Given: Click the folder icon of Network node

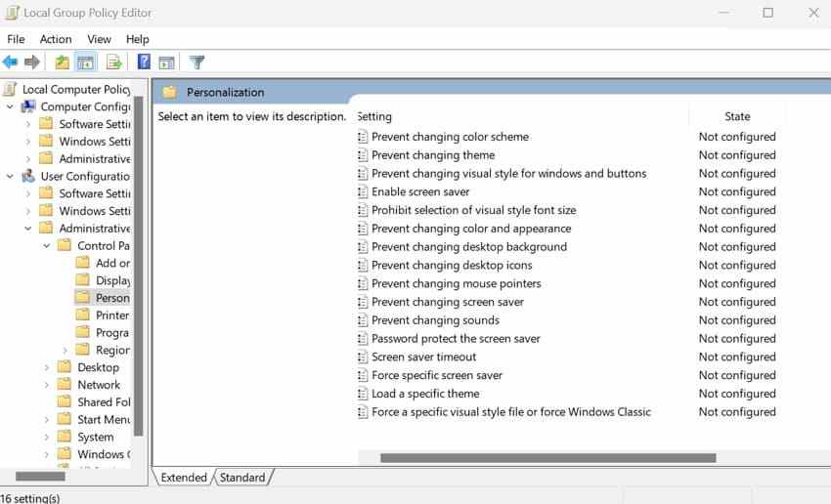Looking at the screenshot, I should 65,385.
